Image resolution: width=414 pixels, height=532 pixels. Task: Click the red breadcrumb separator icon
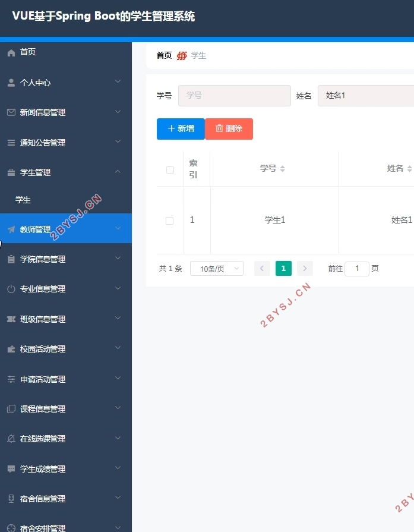click(182, 56)
